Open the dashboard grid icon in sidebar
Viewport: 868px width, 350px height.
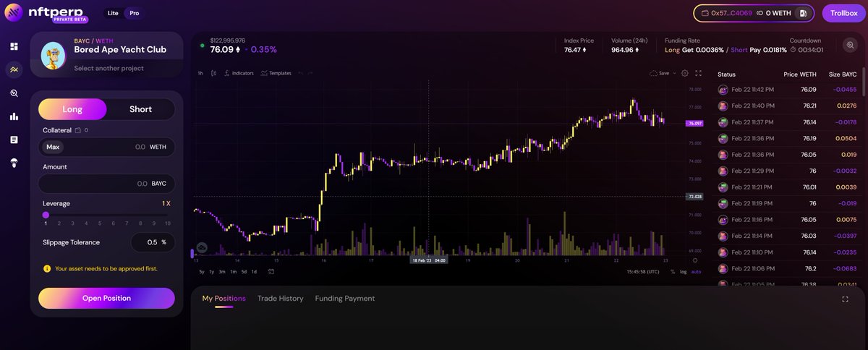point(14,46)
